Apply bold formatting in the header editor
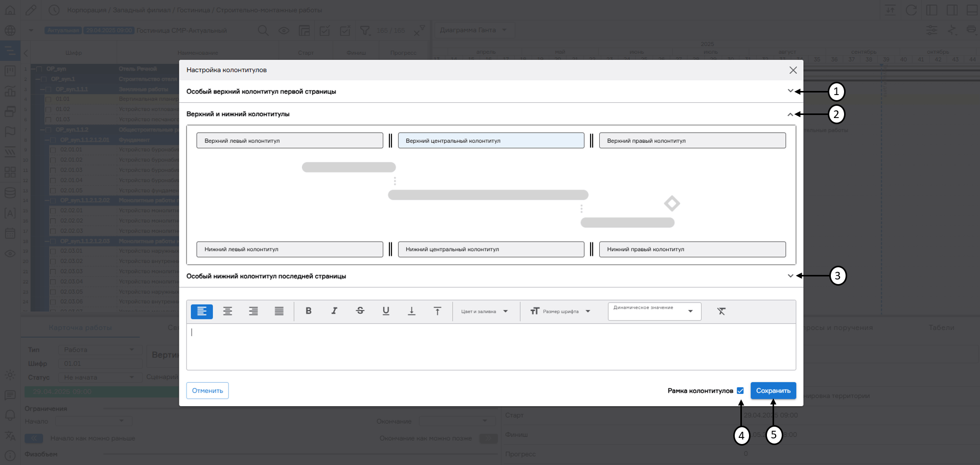This screenshot has width=980, height=465. [x=309, y=311]
